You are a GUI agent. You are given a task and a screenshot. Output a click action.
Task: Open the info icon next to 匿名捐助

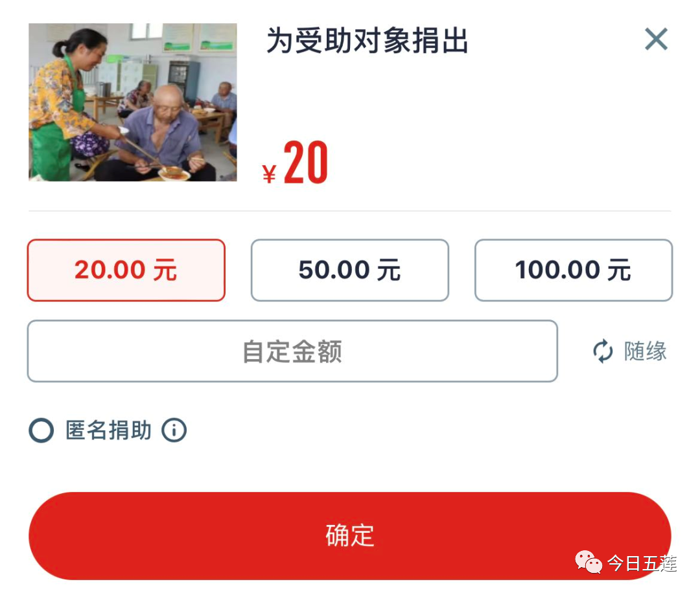click(174, 430)
